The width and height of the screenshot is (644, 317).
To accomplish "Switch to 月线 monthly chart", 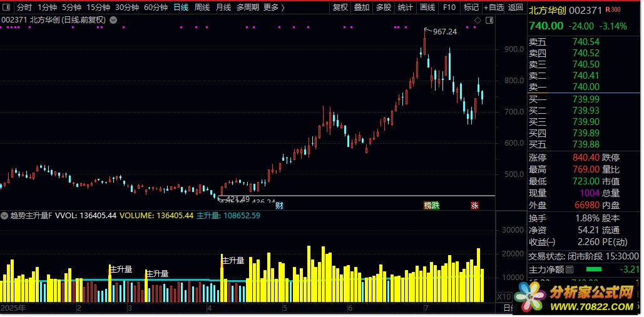I will click(223, 8).
